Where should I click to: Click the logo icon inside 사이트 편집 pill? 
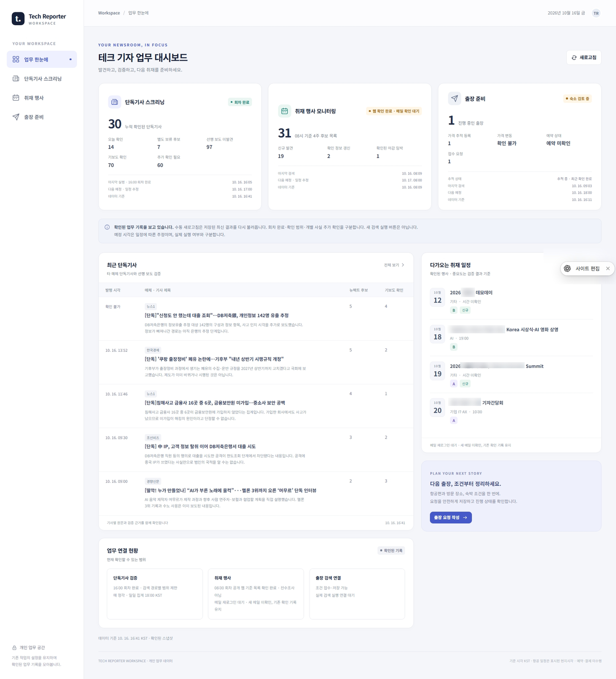click(567, 269)
